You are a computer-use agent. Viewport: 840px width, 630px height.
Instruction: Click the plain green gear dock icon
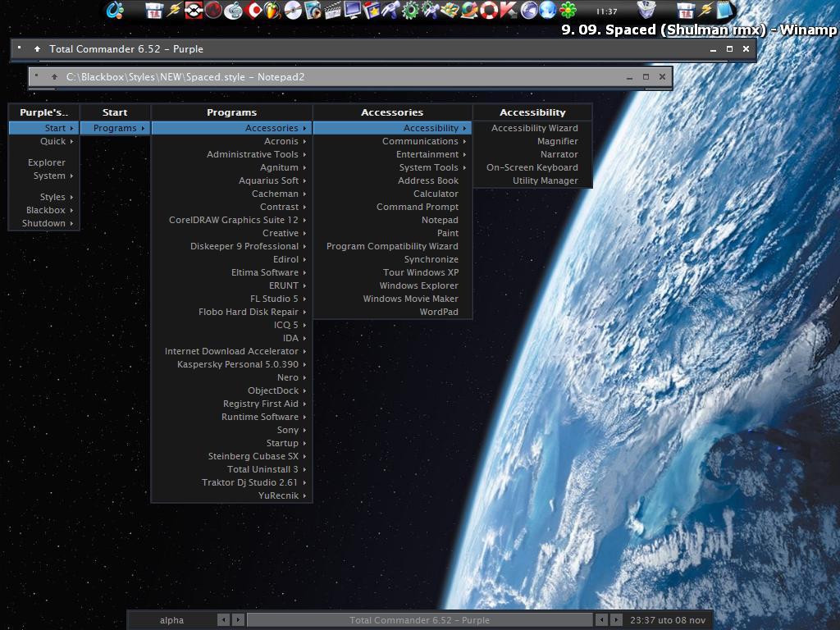click(x=410, y=10)
